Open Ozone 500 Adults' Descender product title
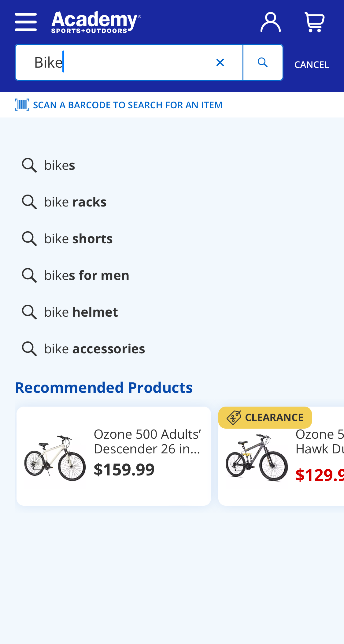This screenshot has height=644, width=344. (x=147, y=441)
